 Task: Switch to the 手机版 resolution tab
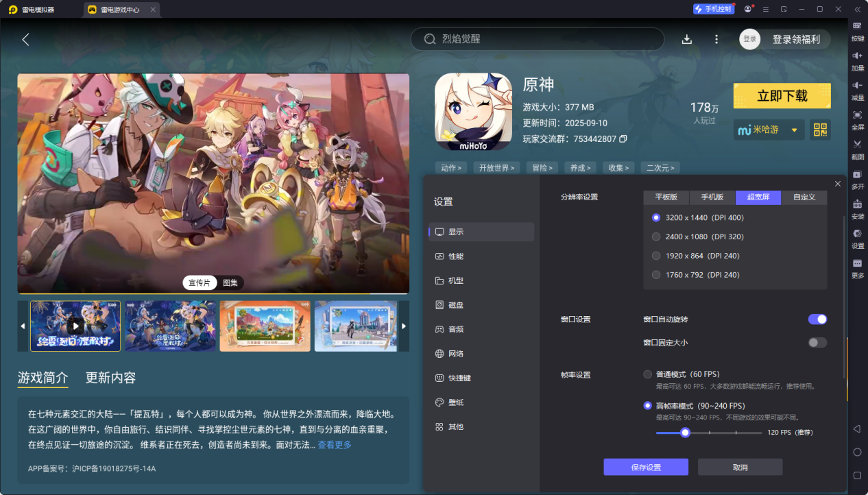[712, 197]
